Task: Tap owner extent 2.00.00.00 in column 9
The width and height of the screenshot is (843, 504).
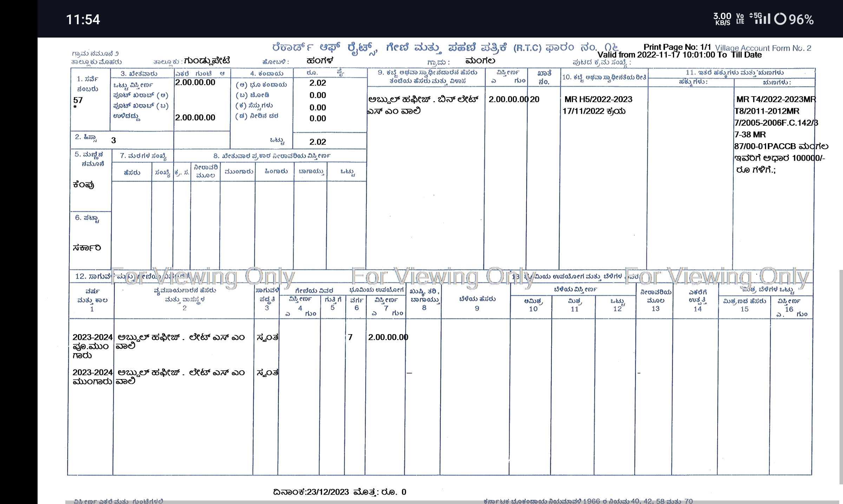Action: (508, 99)
